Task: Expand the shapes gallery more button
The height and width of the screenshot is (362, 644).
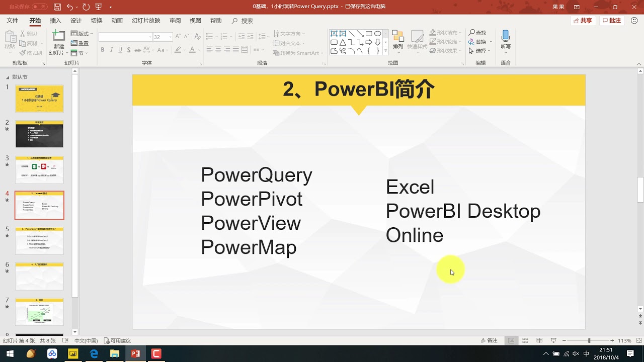Action: pyautogui.click(x=386, y=51)
